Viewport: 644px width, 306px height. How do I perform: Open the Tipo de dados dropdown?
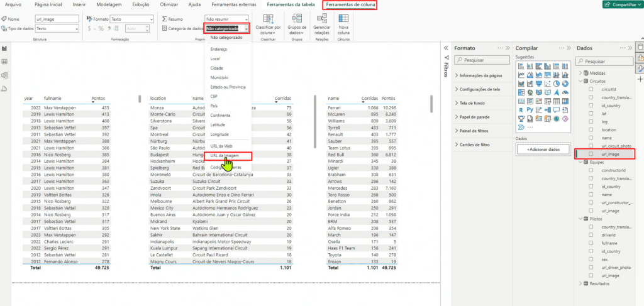(56, 29)
